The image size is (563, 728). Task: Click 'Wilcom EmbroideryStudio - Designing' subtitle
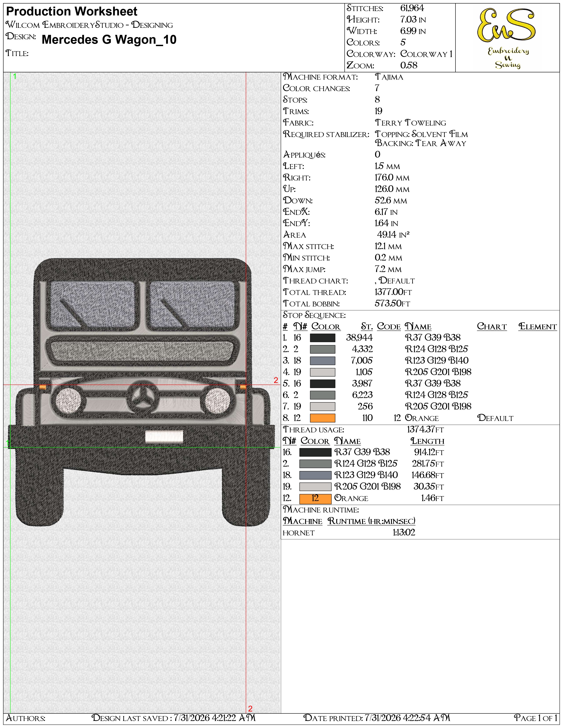(89, 25)
